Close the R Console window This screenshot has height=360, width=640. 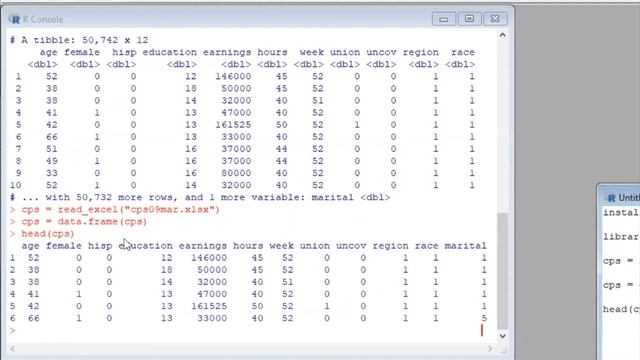[495, 19]
